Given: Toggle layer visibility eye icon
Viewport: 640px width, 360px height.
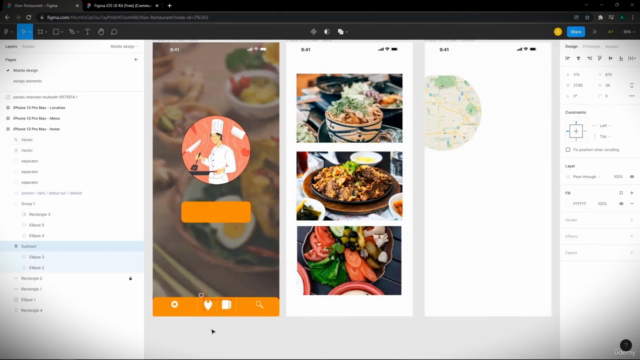Looking at the screenshot, I should 632,177.
